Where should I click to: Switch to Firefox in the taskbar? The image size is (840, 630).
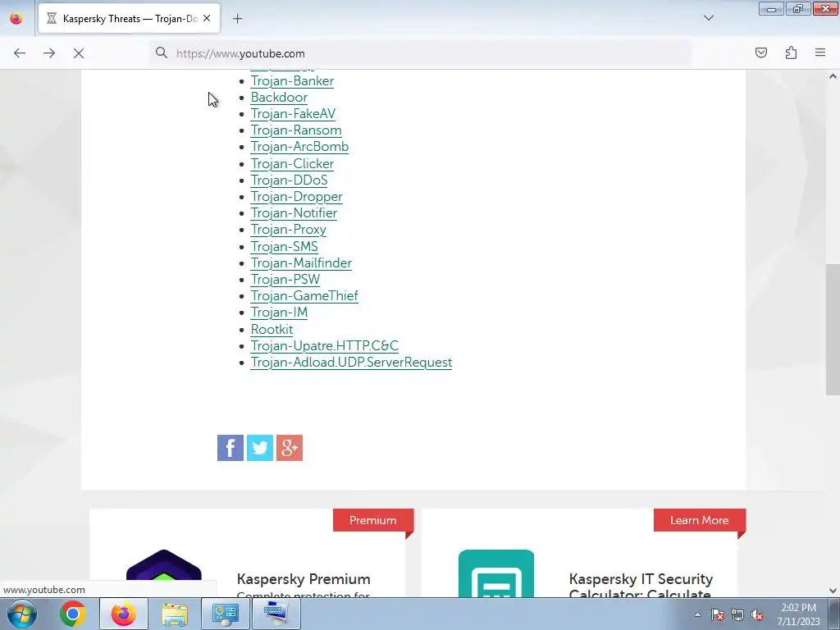click(x=124, y=614)
